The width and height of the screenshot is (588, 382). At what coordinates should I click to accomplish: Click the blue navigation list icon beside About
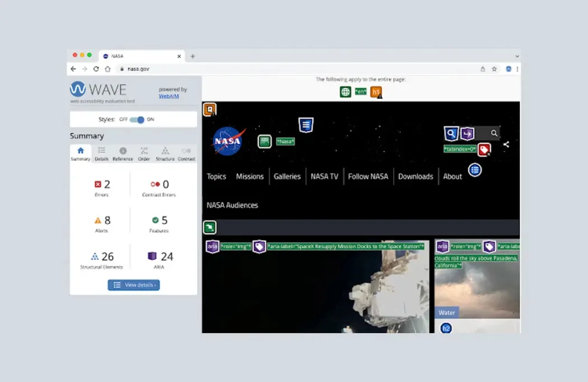[475, 170]
